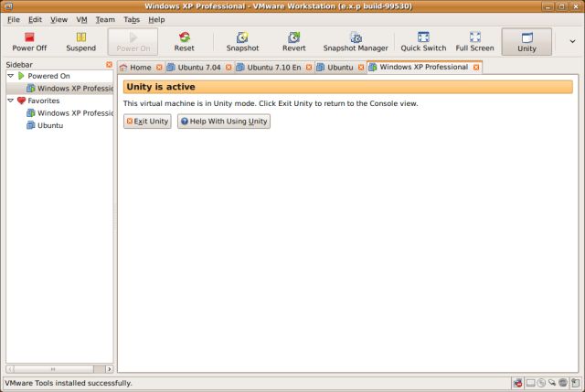This screenshot has height=392, width=585.
Task: Expand the toolbar overflow chevron
Action: point(572,41)
